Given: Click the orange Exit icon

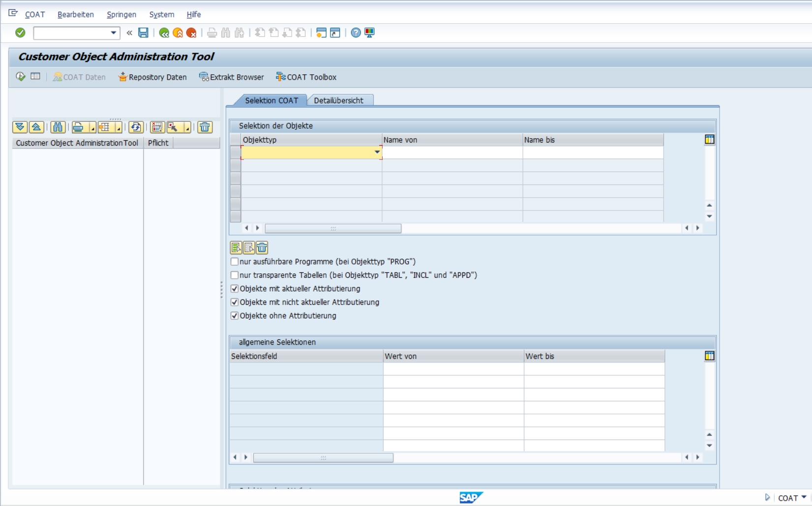Looking at the screenshot, I should [178, 33].
